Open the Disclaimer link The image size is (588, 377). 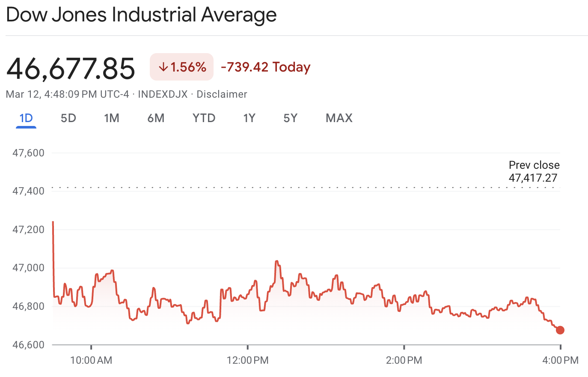(x=222, y=94)
